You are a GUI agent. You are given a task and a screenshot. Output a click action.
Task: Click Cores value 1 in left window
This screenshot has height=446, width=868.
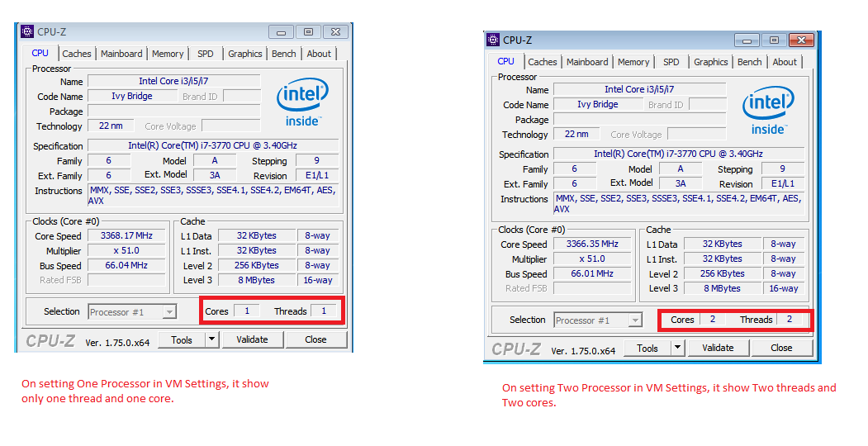(x=247, y=311)
